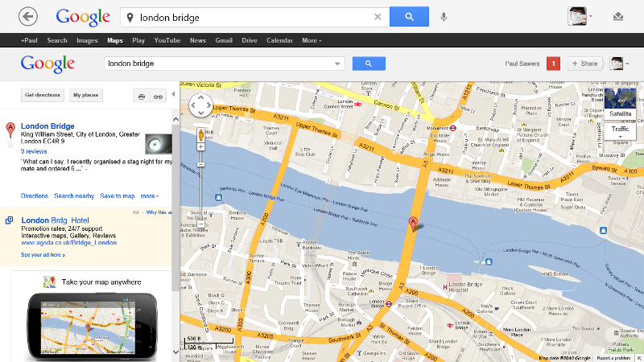Click the Share button

585,64
